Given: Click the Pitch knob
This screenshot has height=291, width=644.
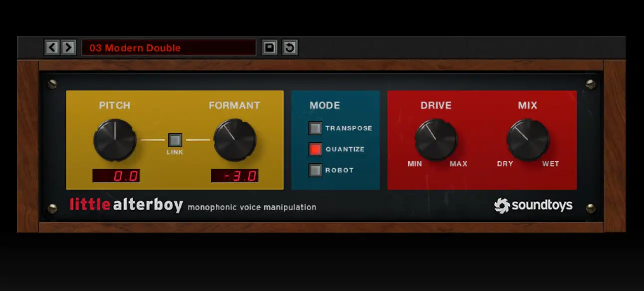Looking at the screenshot, I should [x=115, y=140].
